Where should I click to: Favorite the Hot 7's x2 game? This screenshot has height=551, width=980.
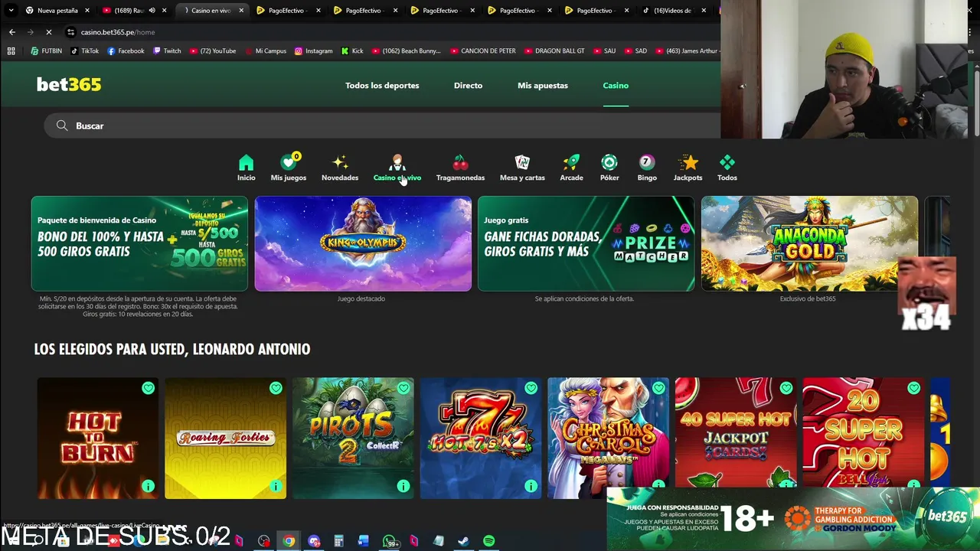click(x=531, y=388)
